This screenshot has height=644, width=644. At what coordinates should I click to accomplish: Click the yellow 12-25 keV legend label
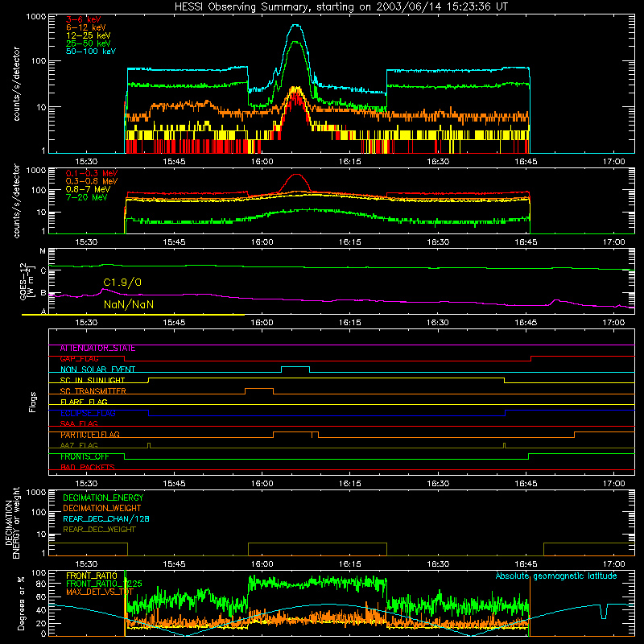pyautogui.click(x=89, y=35)
